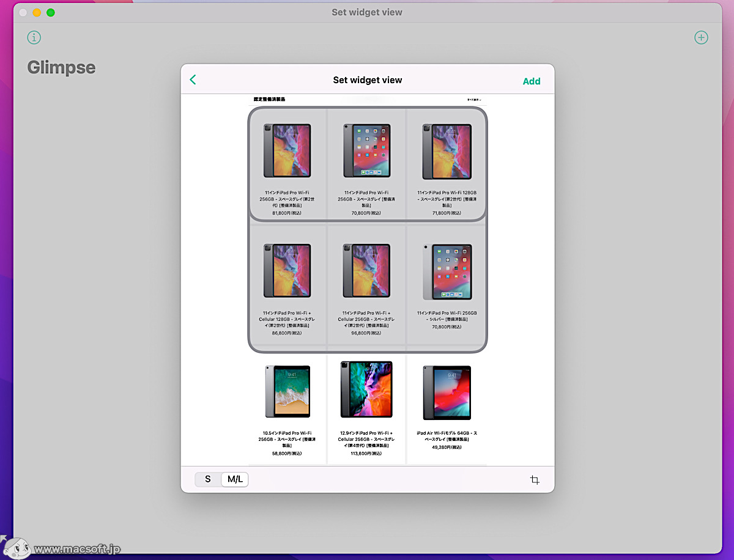This screenshot has height=560, width=734.
Task: Click the 81,800円 iPad Pro product image
Action: [x=287, y=150]
